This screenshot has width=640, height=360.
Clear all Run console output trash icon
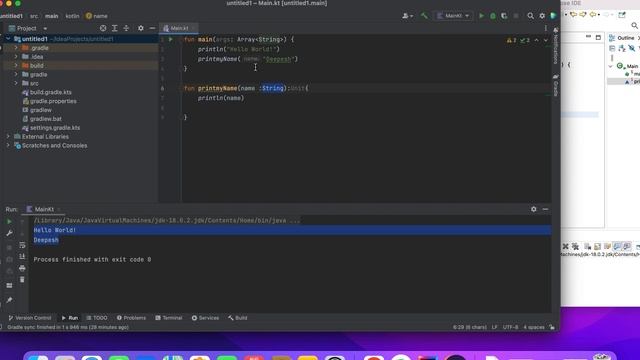(x=22, y=280)
